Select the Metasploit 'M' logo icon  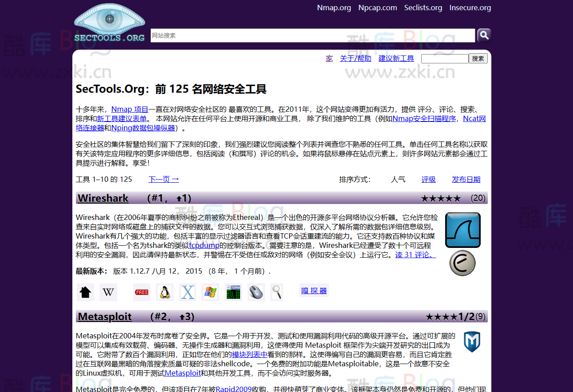[472, 342]
